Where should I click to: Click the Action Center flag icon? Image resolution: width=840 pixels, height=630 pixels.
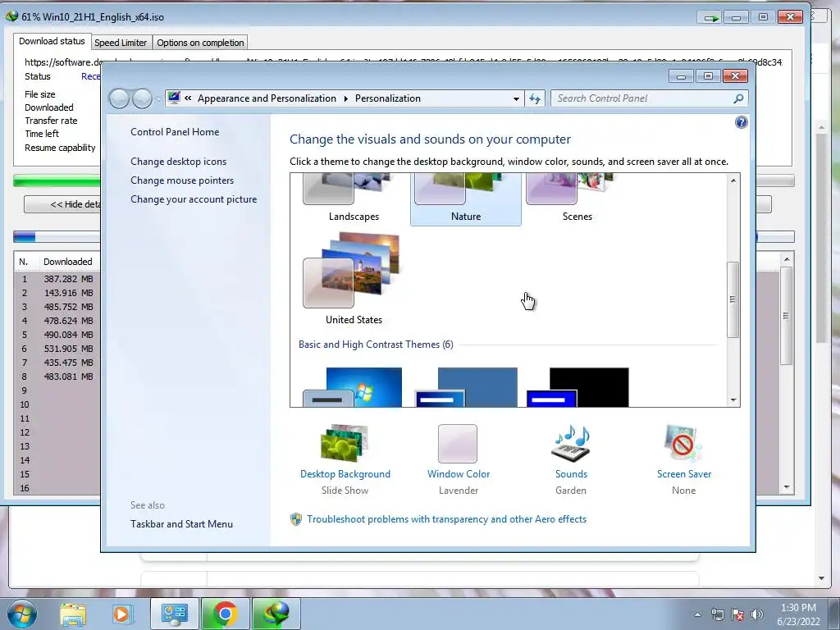click(737, 614)
